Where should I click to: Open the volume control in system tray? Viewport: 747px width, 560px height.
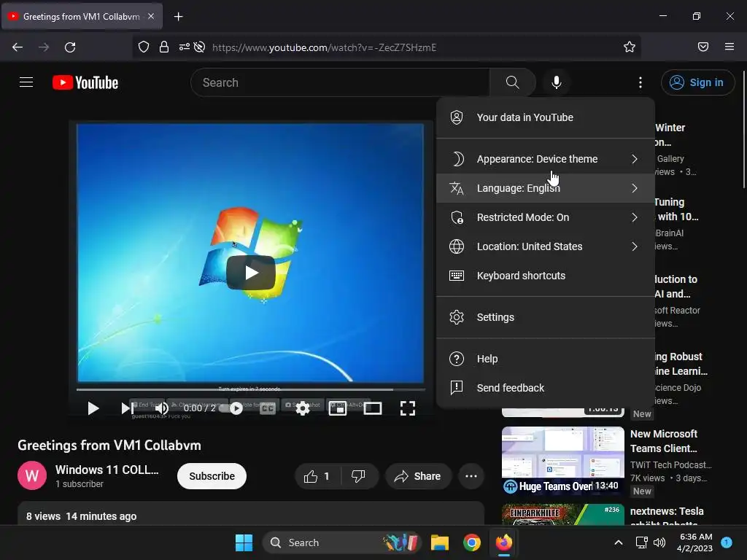click(x=659, y=542)
